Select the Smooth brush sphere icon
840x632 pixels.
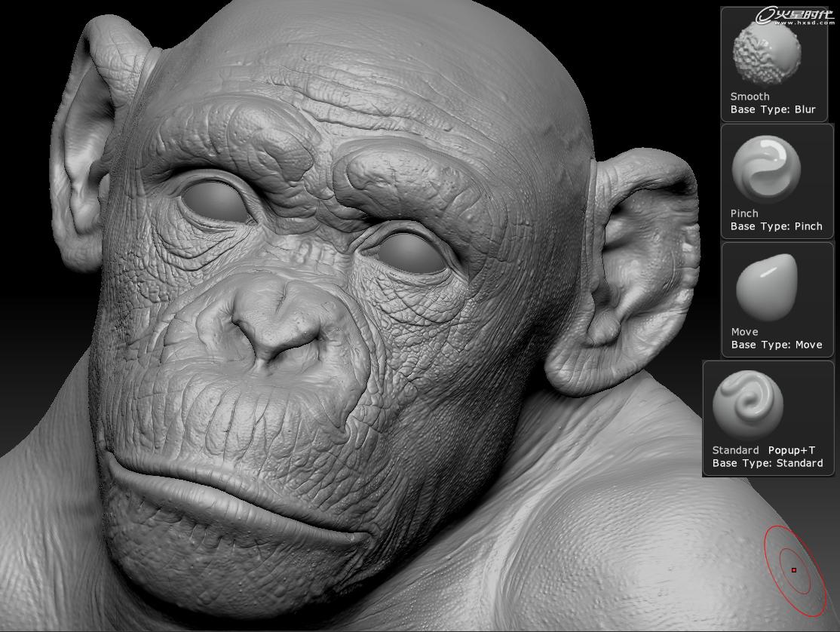click(x=767, y=53)
